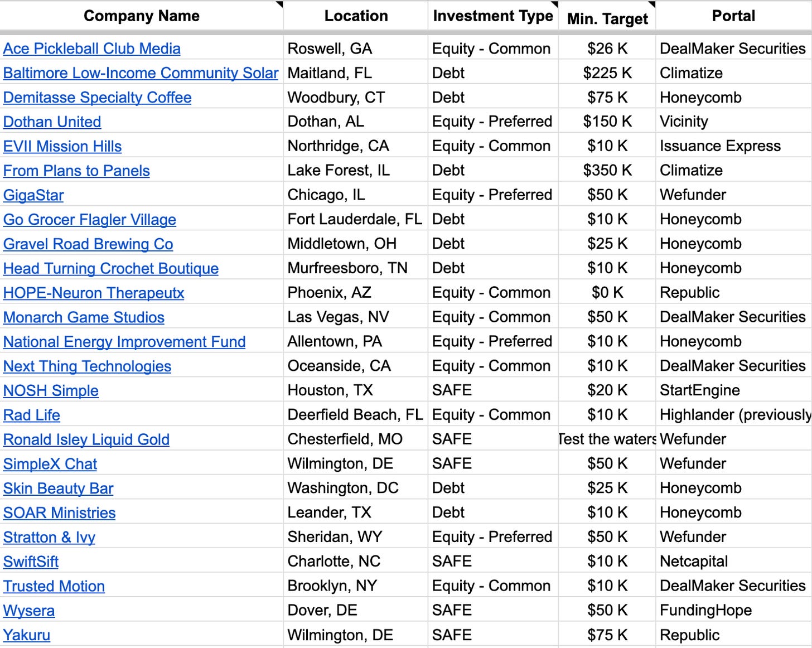
Task: Click the Phoenix, AZ location cell
Action: [356, 293]
